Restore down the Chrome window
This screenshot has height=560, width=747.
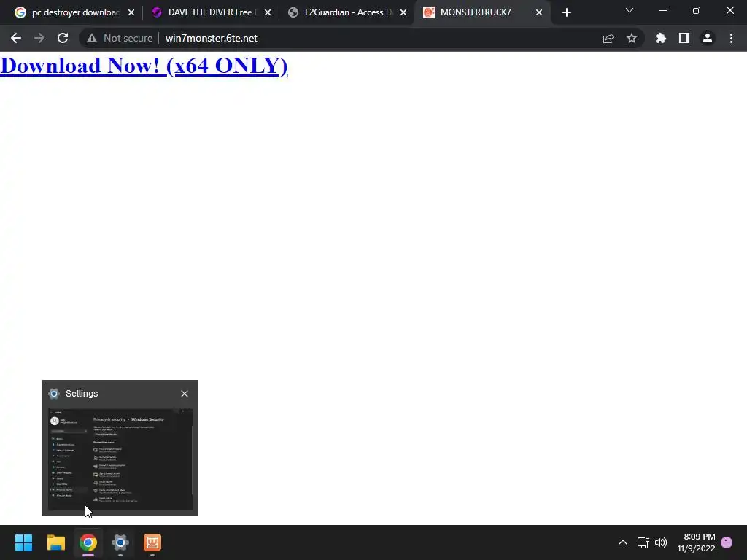click(697, 10)
